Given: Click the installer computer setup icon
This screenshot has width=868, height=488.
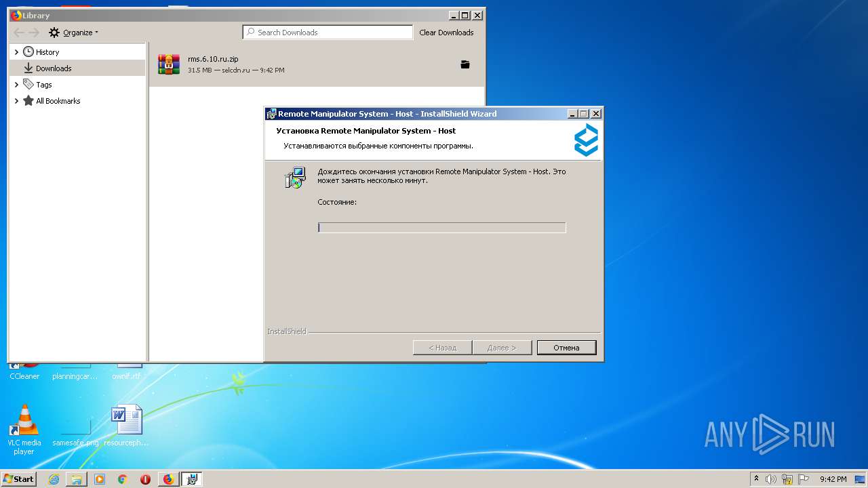Looking at the screenshot, I should [295, 177].
